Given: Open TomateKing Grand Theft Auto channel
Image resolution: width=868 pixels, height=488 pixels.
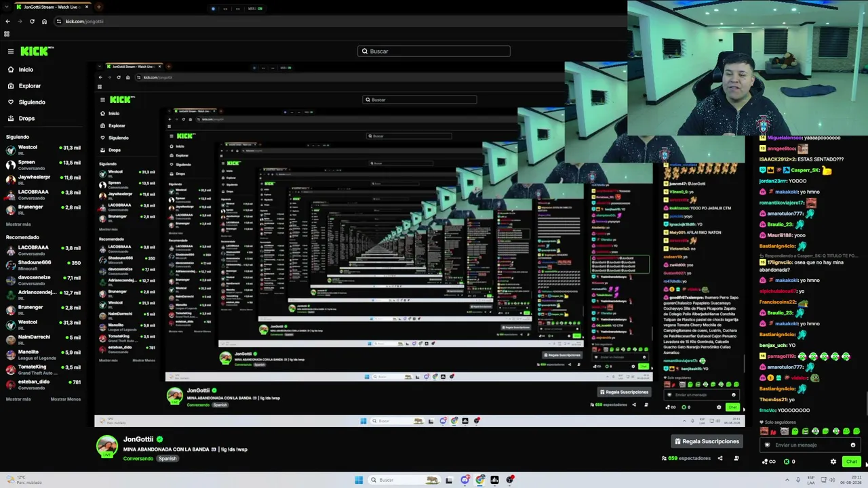Looking at the screenshot, I should coord(43,369).
